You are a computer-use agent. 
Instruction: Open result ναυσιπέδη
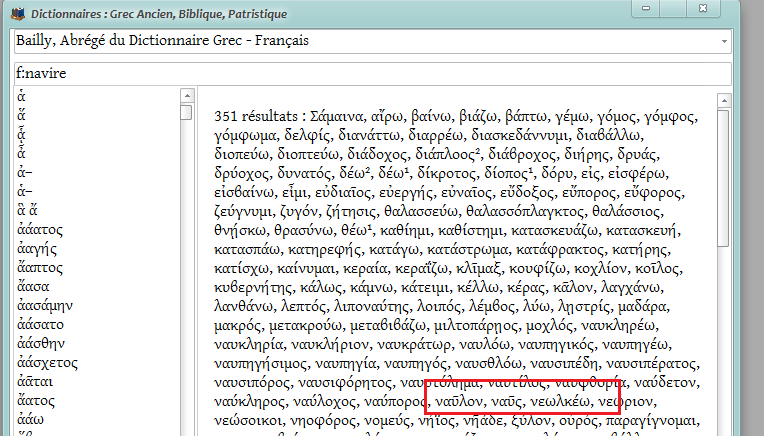coord(564,364)
